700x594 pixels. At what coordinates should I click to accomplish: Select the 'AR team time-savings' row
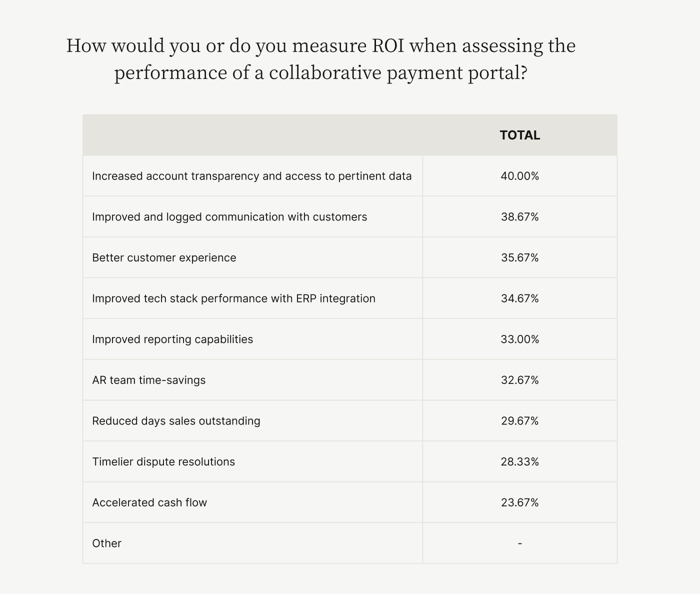click(349, 380)
